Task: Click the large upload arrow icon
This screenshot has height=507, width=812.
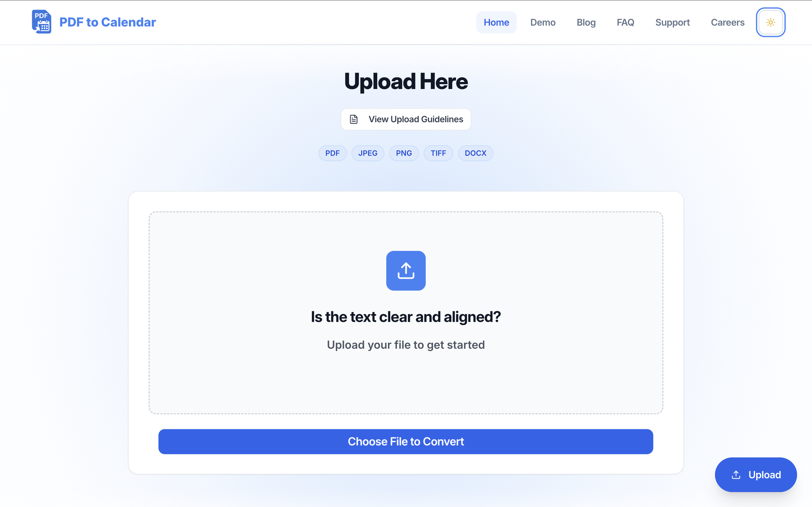Action: pos(406,271)
